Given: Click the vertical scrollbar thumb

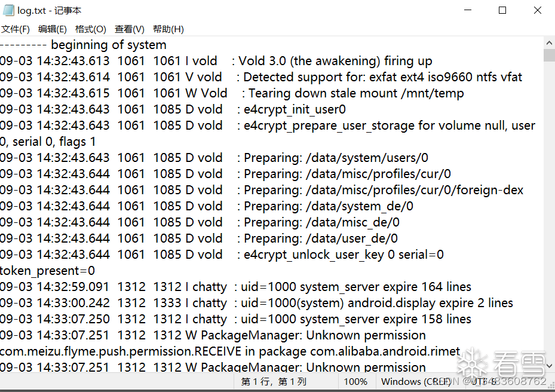Looking at the screenshot, I should [549, 56].
